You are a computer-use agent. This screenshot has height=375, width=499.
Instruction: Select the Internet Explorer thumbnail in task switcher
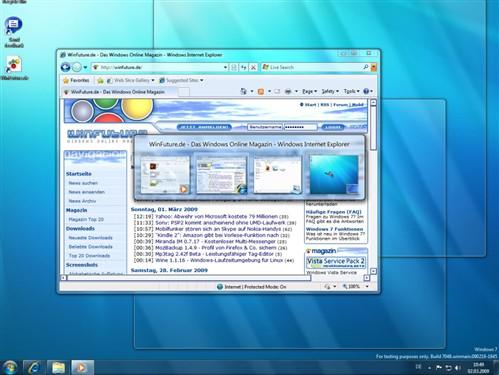point(222,175)
